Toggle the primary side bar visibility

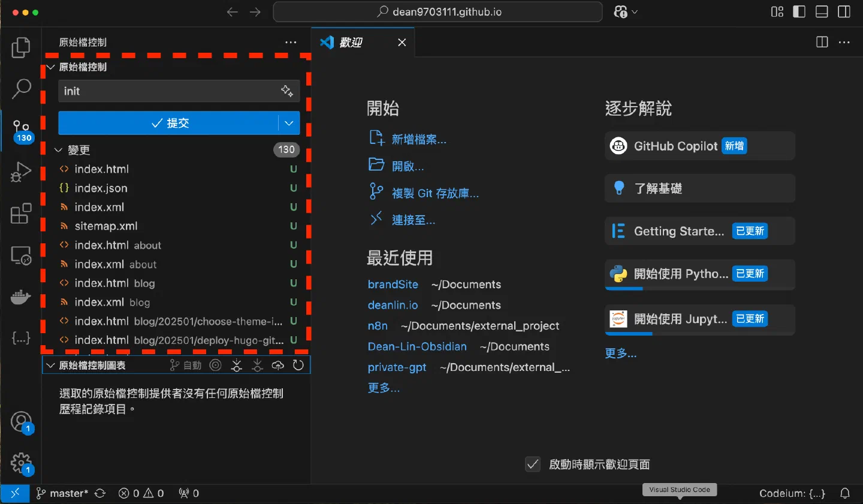point(799,12)
